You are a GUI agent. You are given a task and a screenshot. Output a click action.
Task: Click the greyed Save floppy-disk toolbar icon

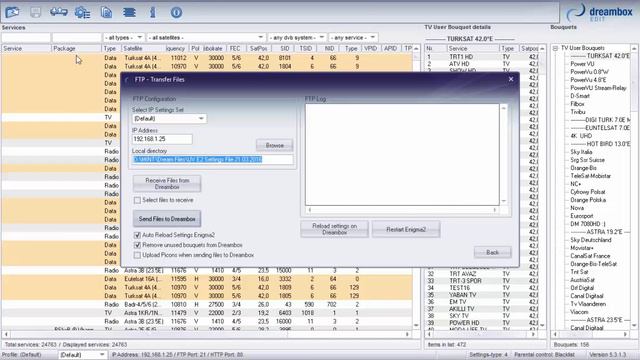[36, 12]
